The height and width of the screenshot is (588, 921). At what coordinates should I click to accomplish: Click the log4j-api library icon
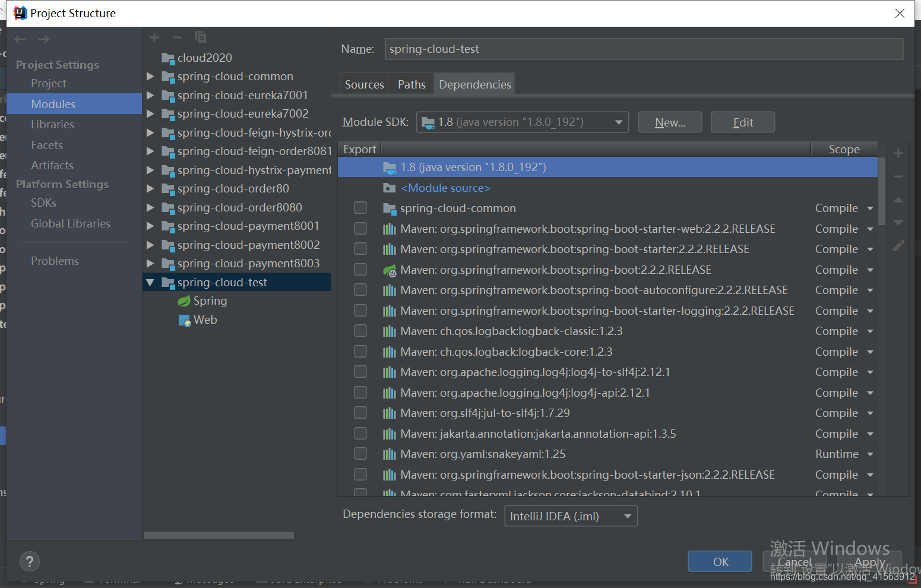pyautogui.click(x=390, y=393)
